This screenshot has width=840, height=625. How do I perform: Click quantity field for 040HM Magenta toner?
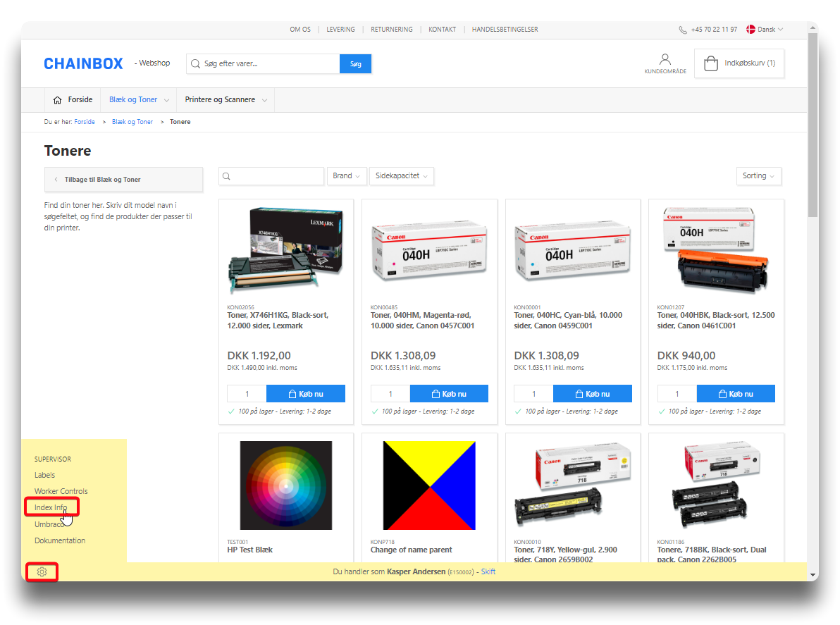point(390,394)
